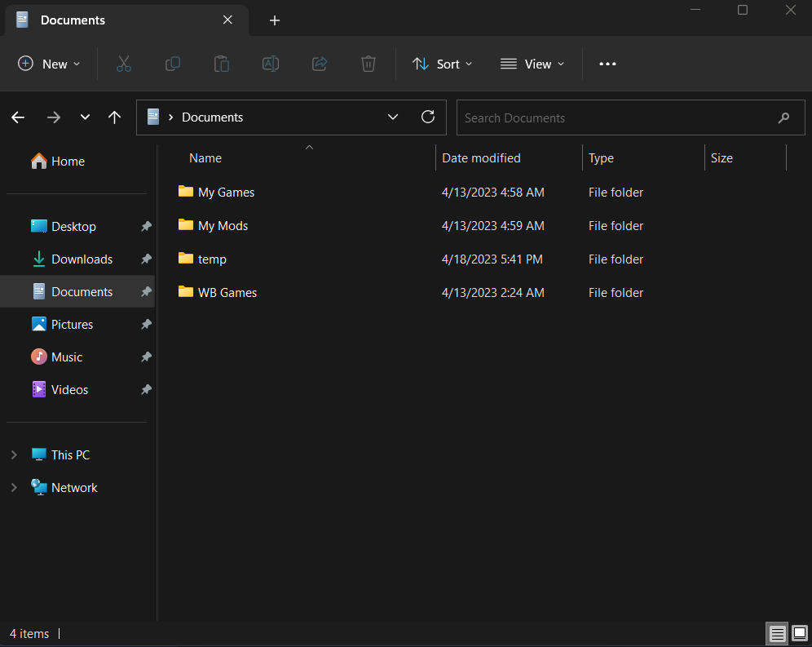Click the Share icon in toolbar

coord(320,64)
